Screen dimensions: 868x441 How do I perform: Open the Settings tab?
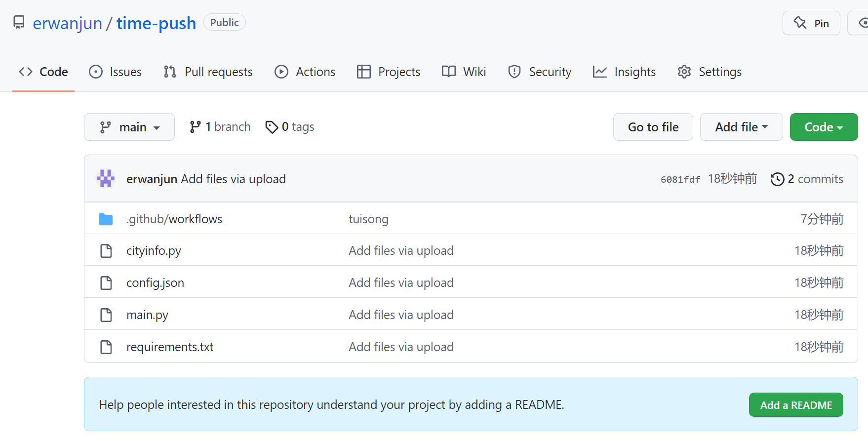click(x=709, y=72)
